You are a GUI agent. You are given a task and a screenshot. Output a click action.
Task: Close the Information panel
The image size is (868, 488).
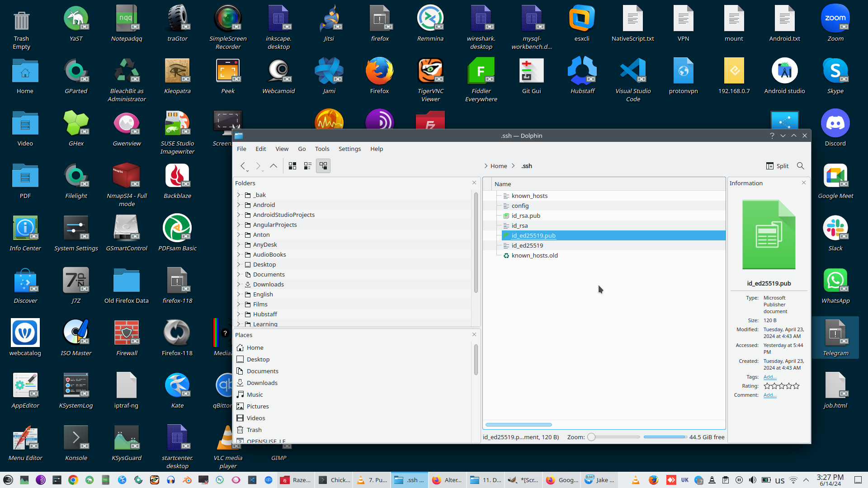click(x=803, y=183)
